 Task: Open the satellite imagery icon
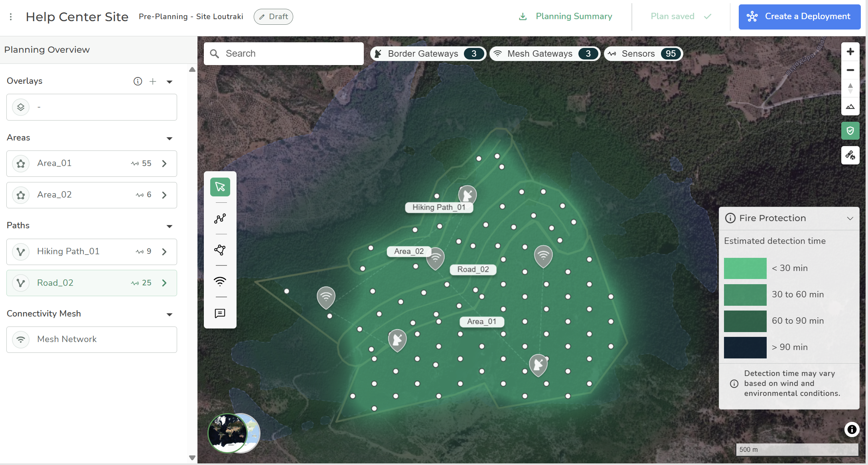coord(850,155)
